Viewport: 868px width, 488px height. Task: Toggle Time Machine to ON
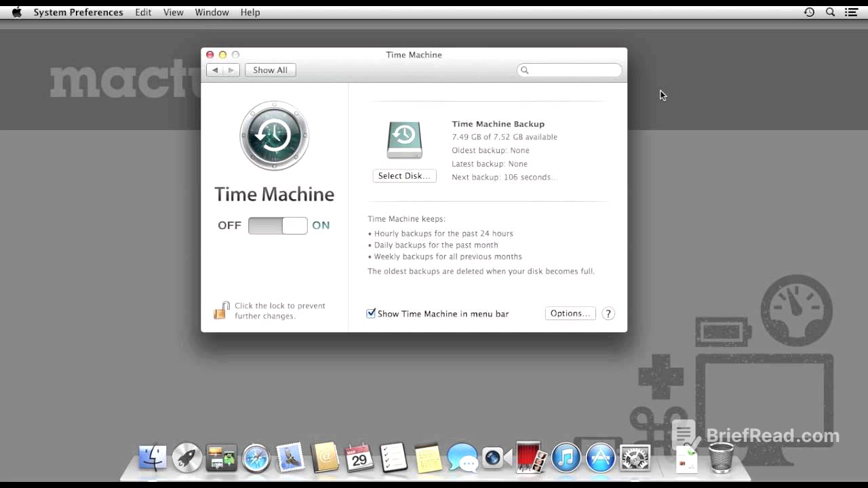[x=295, y=225]
